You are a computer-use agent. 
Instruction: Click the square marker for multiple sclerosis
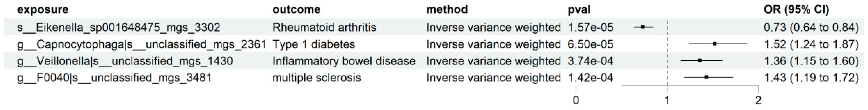[706, 77]
